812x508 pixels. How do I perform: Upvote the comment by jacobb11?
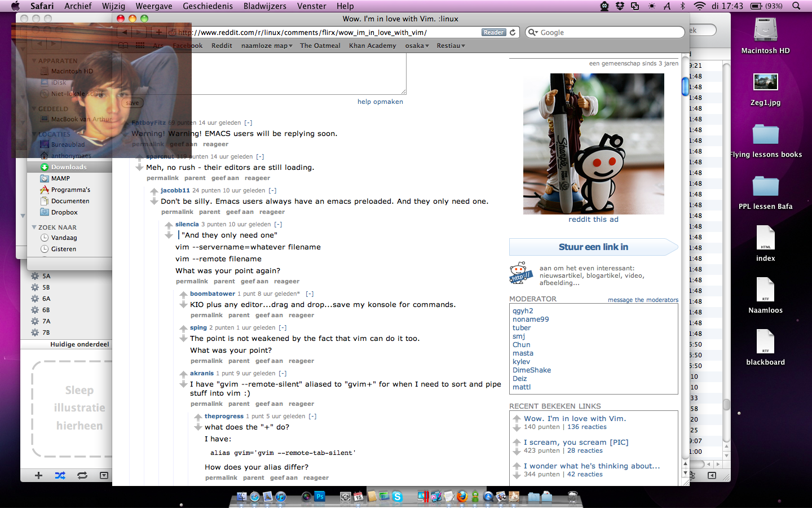click(x=154, y=192)
